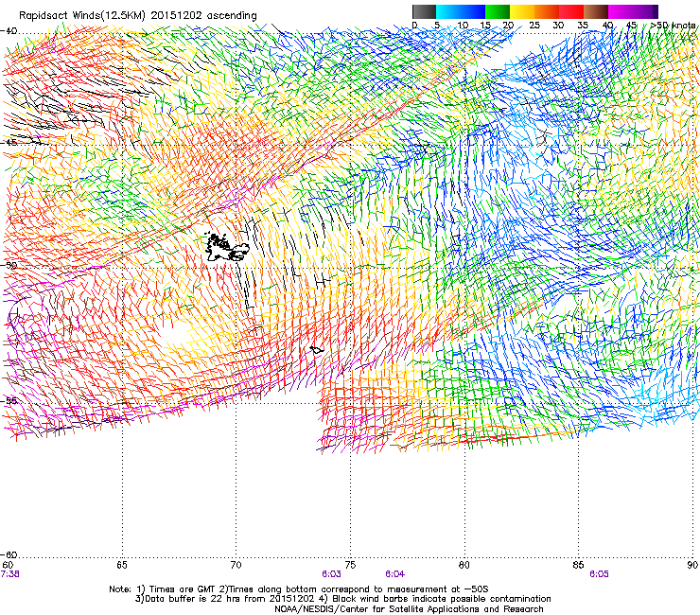This screenshot has width=700, height=615.
Task: Click the longitude label 60
Action: point(8,565)
